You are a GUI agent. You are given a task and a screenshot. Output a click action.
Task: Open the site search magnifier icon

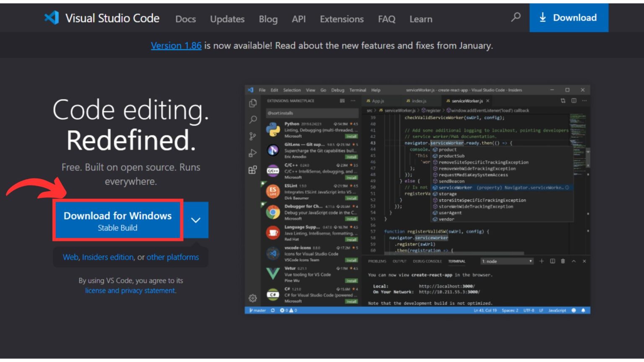click(x=516, y=17)
